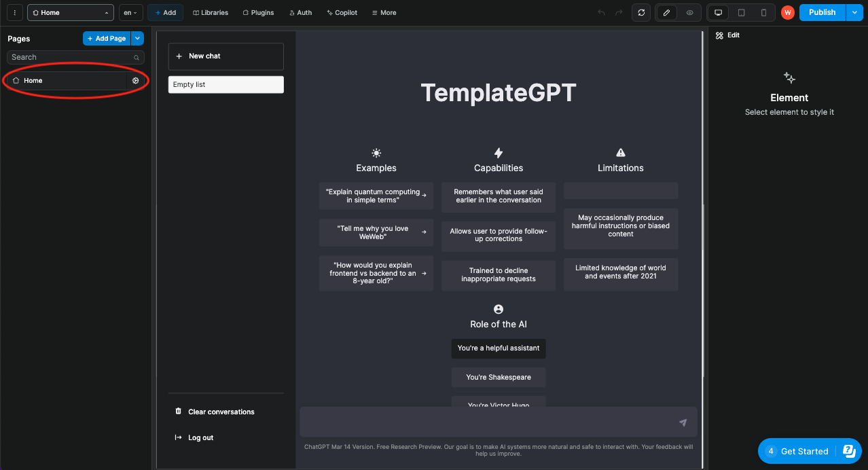This screenshot has height=470, width=868.
Task: Open the Copilot assistant
Action: [x=342, y=12]
